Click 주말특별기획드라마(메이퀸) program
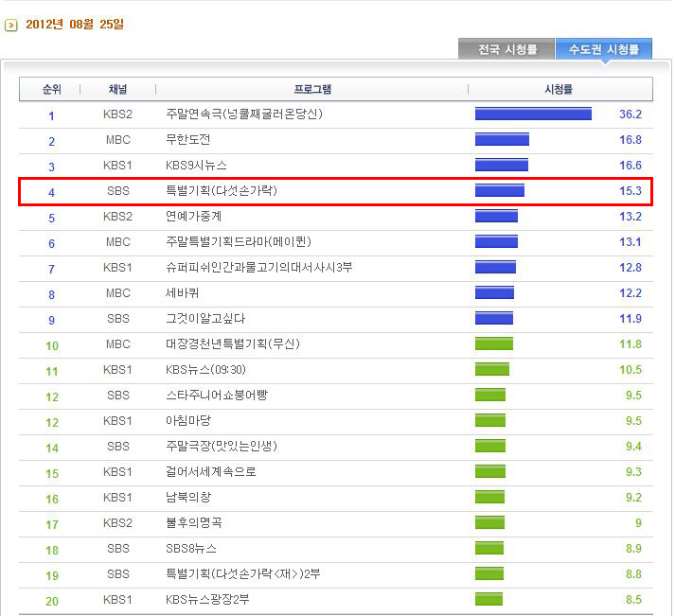This screenshot has height=616, width=675. pos(239,241)
